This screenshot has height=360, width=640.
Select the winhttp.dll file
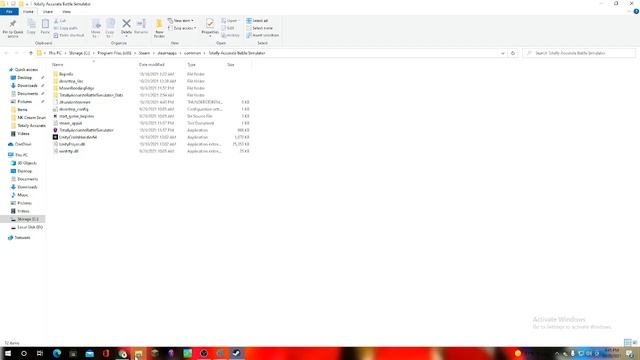coord(69,151)
